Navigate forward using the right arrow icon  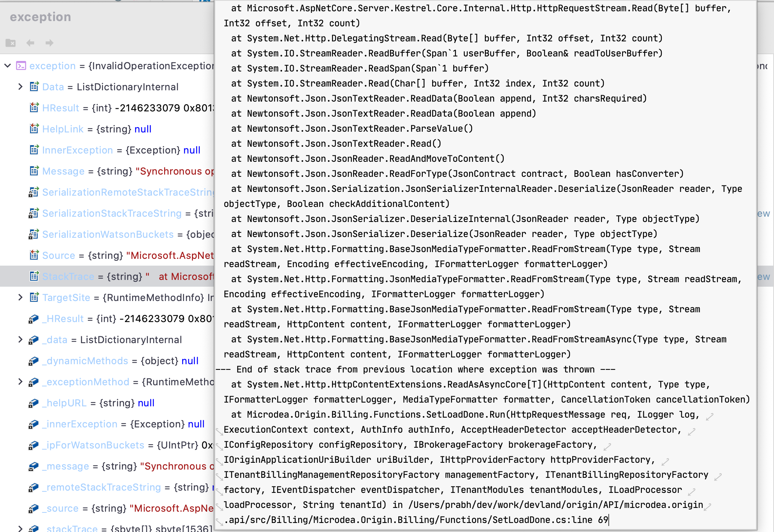(49, 43)
